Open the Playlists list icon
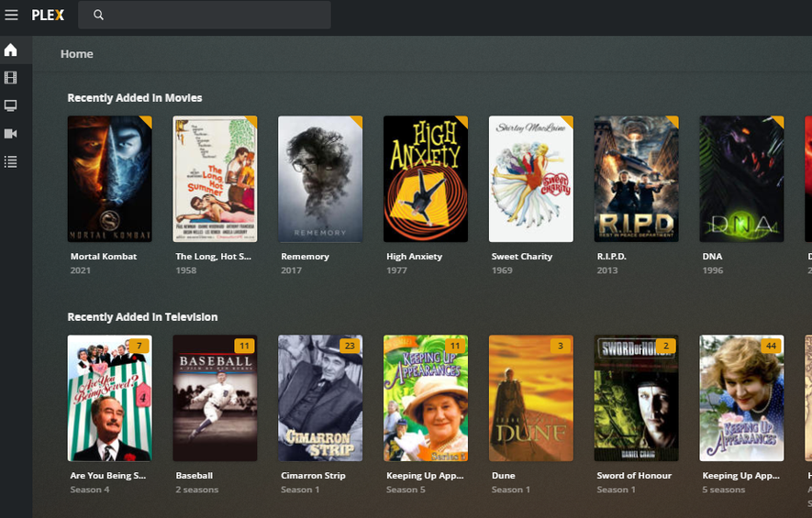 pos(10,162)
